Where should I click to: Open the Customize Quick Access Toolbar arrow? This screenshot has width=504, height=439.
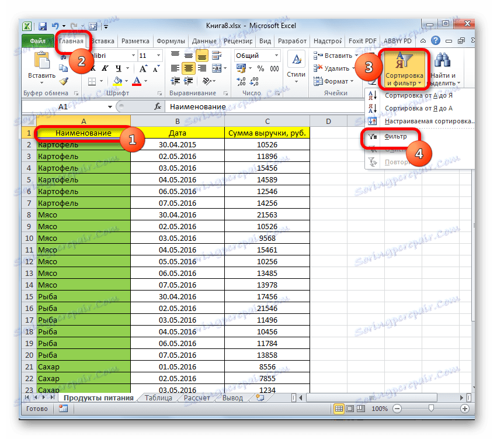click(x=106, y=26)
